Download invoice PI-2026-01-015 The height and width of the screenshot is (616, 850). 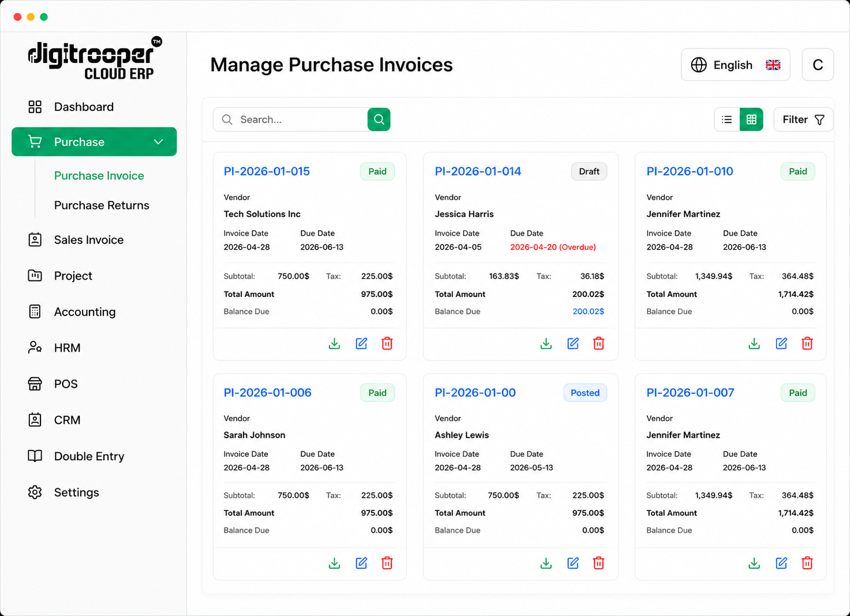(334, 344)
